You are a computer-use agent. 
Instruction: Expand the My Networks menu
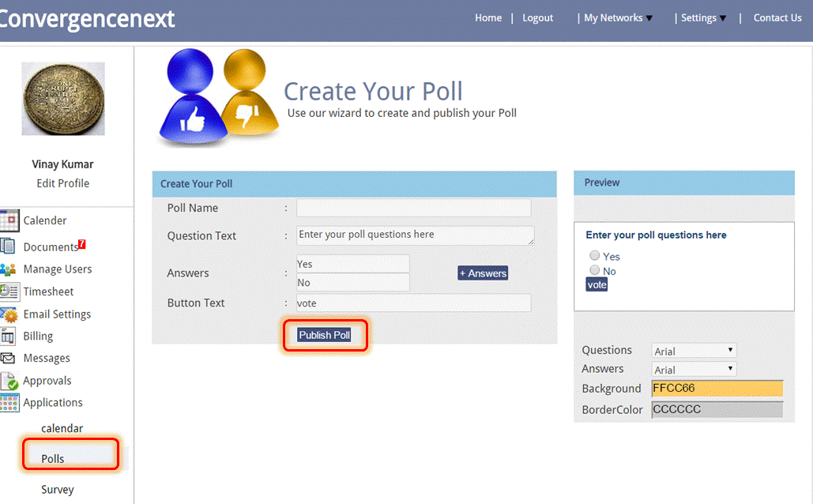click(x=617, y=18)
